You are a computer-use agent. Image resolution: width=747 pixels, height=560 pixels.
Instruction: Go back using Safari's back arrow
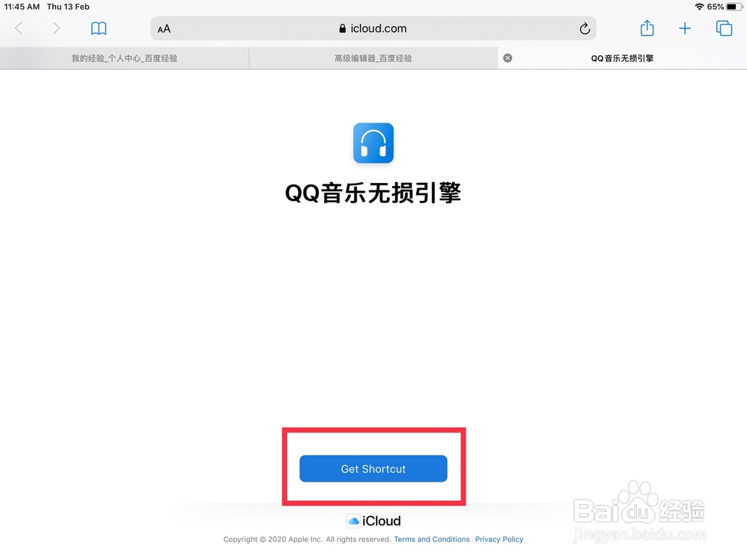coord(19,28)
